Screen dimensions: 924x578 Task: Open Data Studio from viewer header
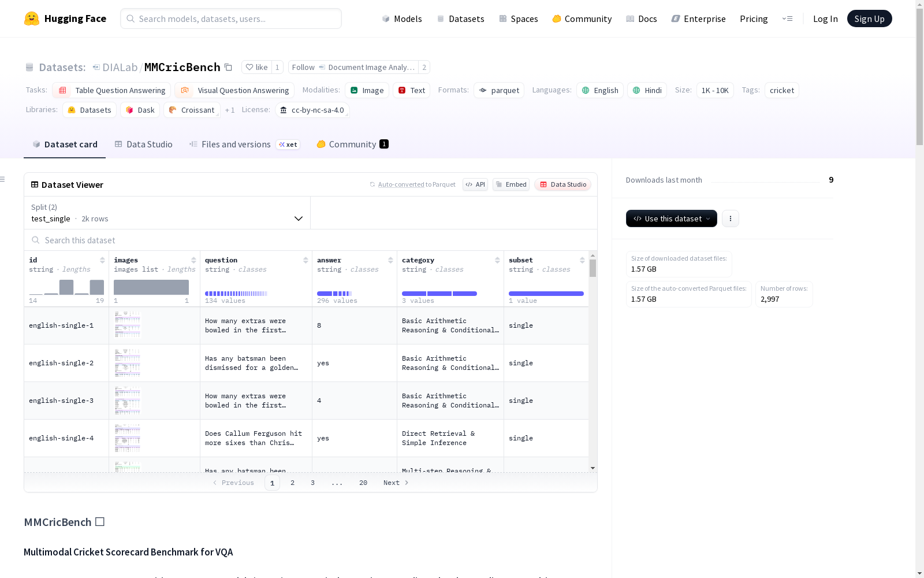click(x=563, y=184)
